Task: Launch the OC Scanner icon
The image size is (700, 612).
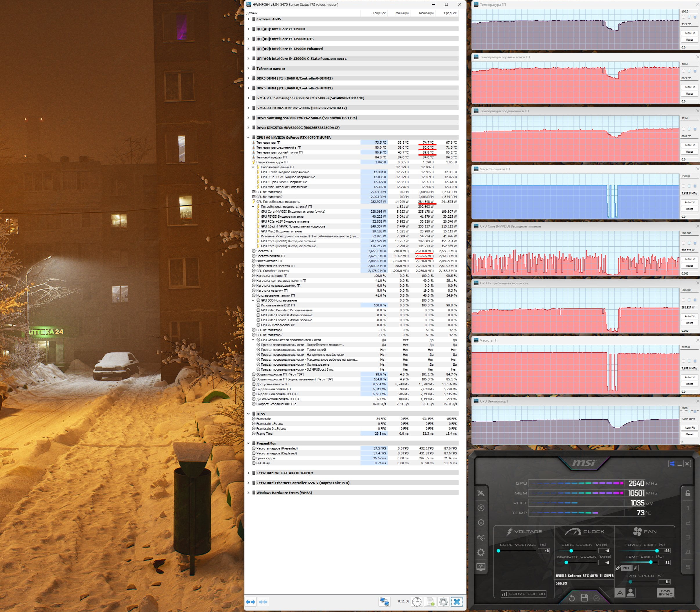Action: click(481, 538)
